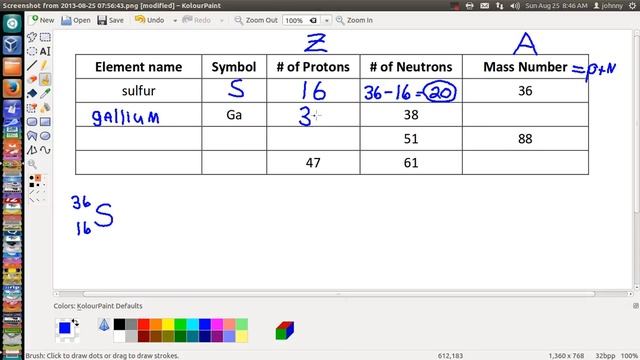
Task: Pick the yellow palette color
Action: click(x=168, y=324)
